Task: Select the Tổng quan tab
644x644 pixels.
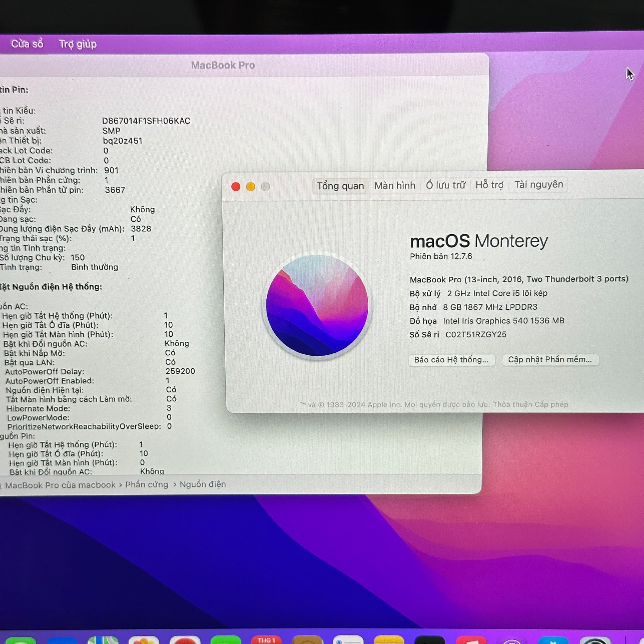Action: 340,186
